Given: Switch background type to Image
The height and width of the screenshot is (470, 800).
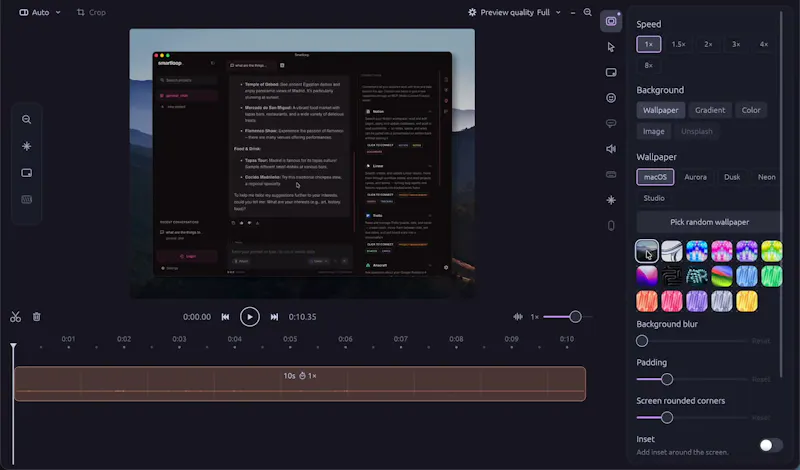Looking at the screenshot, I should [x=654, y=132].
